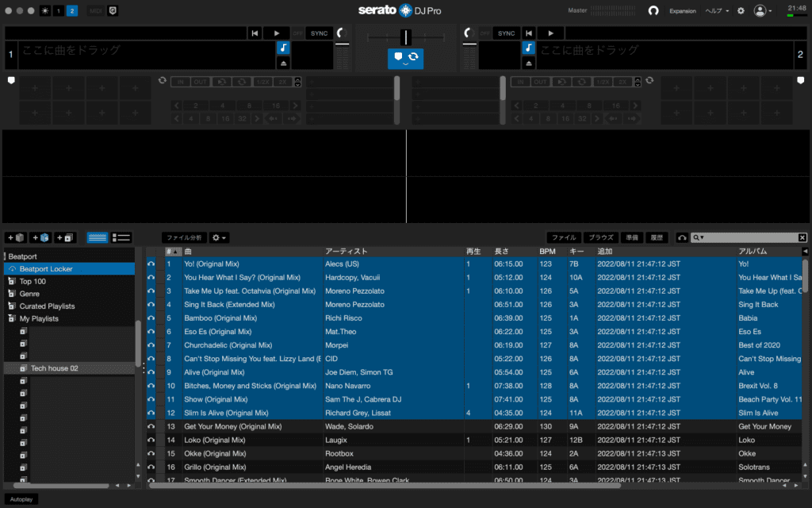Adjust deck 2 gain knob

(x=468, y=33)
